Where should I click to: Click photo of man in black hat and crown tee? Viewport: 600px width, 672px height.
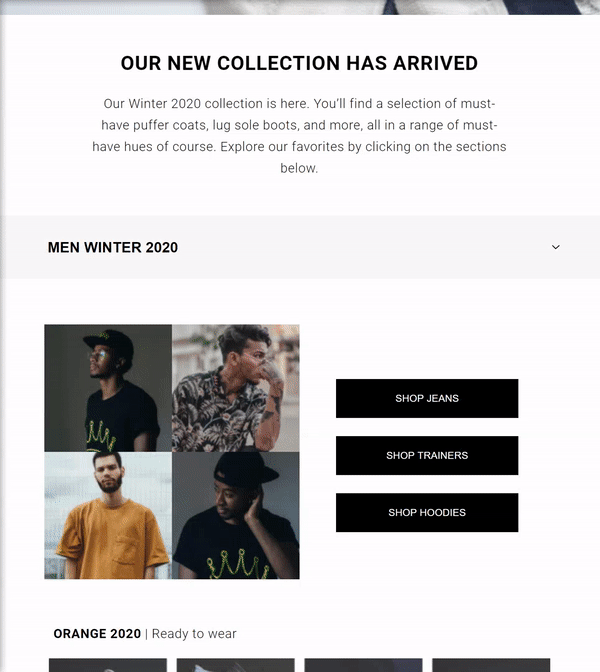(236, 515)
